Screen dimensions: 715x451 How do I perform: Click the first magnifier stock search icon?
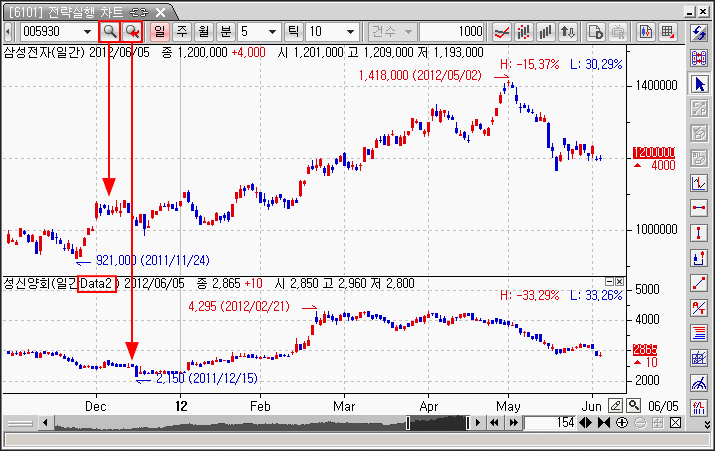click(109, 31)
